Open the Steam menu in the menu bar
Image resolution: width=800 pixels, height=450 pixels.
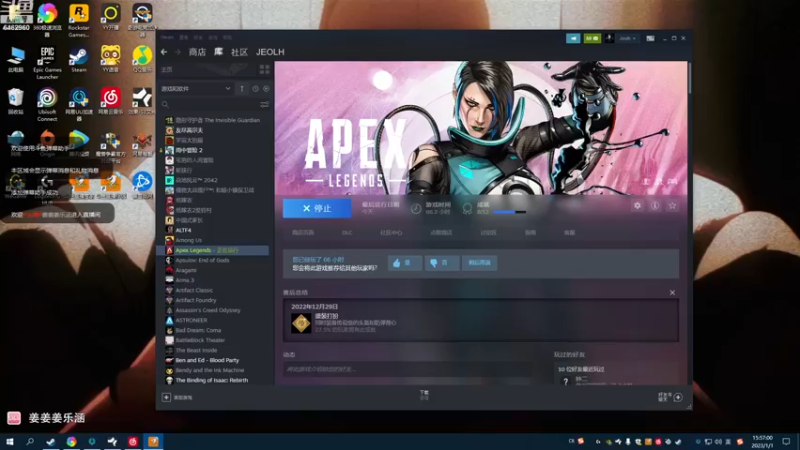167,37
